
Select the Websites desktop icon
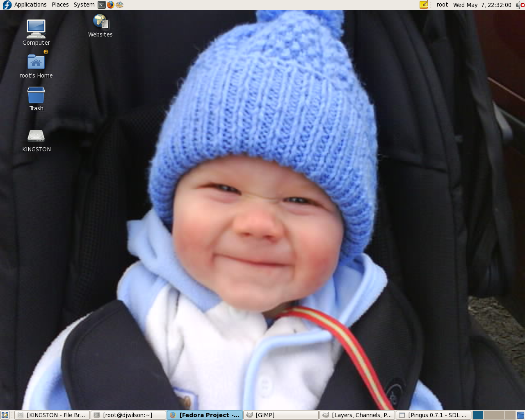[100, 26]
